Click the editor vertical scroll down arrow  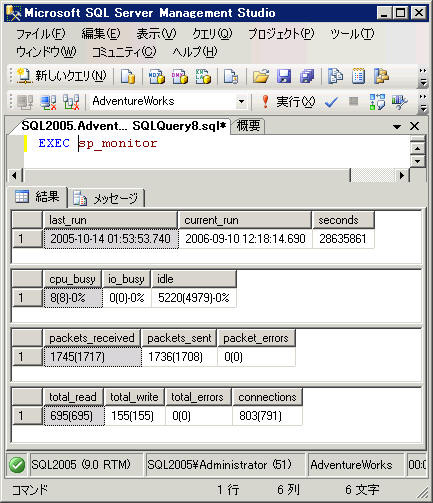click(417, 162)
